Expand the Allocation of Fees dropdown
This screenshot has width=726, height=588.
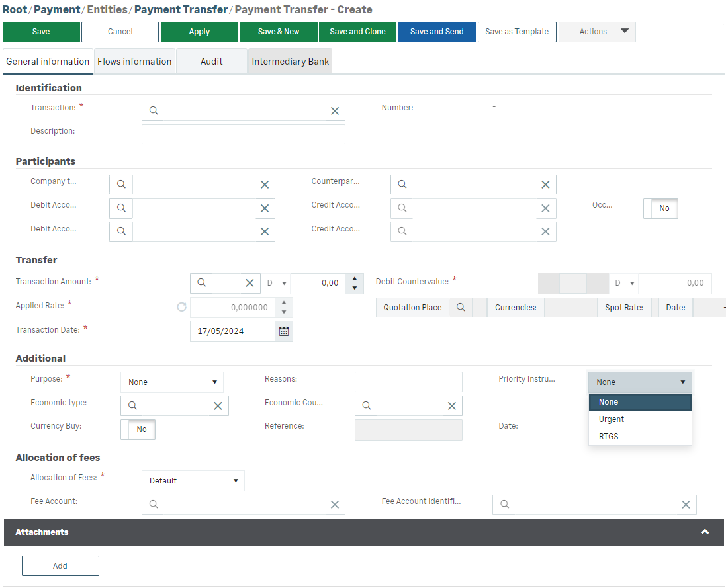point(193,481)
